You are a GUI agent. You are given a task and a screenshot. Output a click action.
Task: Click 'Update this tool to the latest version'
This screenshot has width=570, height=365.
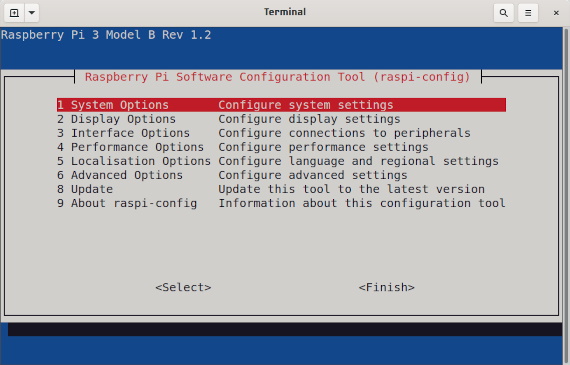click(351, 189)
